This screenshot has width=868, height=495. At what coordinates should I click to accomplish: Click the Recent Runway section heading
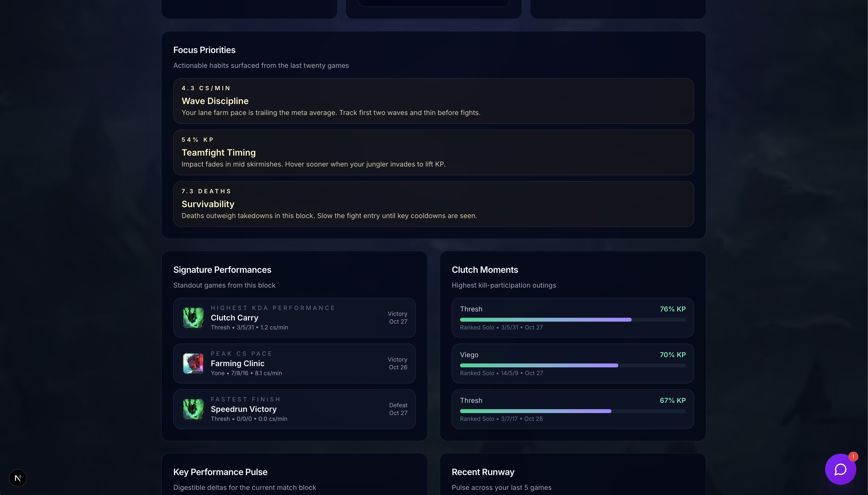coord(482,472)
